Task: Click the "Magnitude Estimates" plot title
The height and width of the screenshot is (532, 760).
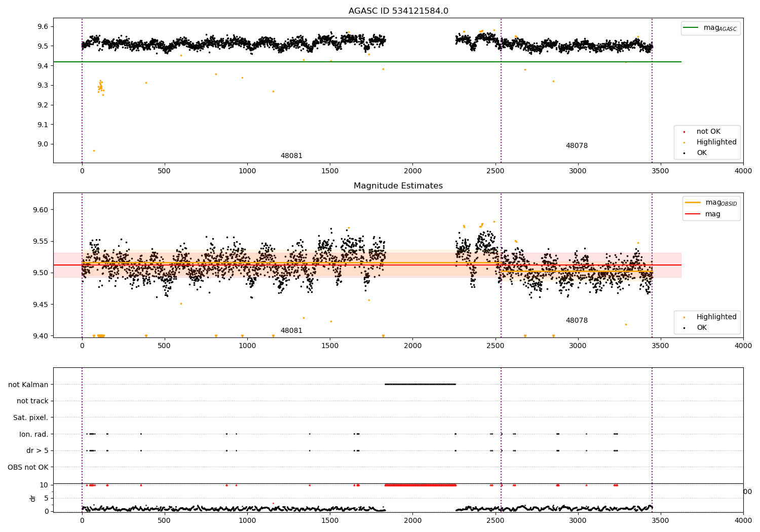Action: pyautogui.click(x=398, y=186)
